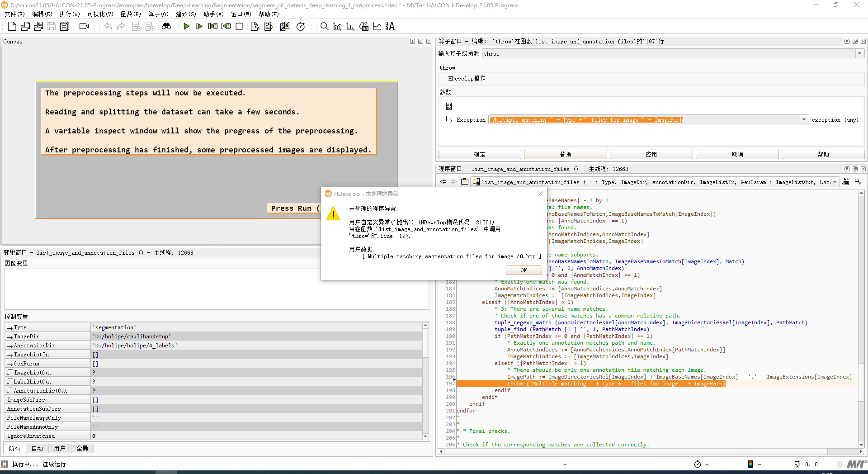Image resolution: width=868 pixels, height=474 pixels.
Task: Open the line profile tool icon
Action: pos(377,26)
